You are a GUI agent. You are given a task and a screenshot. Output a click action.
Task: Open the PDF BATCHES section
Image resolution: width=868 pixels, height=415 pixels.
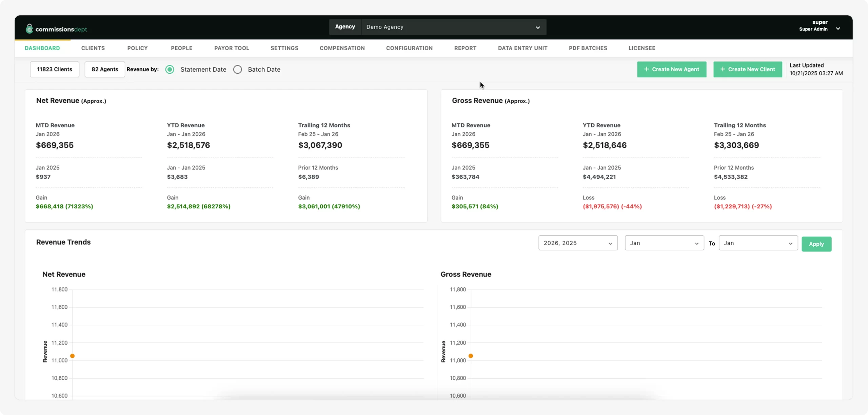coord(588,48)
